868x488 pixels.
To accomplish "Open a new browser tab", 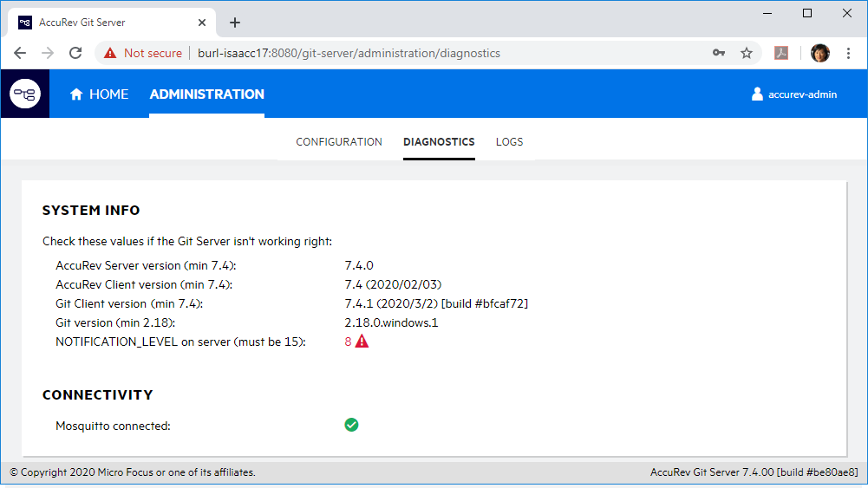I will [x=235, y=23].
